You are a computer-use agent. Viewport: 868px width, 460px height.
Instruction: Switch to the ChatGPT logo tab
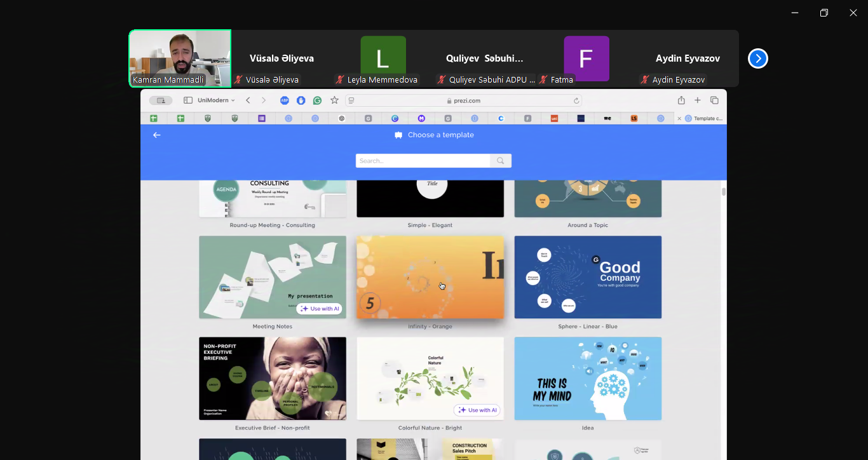342,118
